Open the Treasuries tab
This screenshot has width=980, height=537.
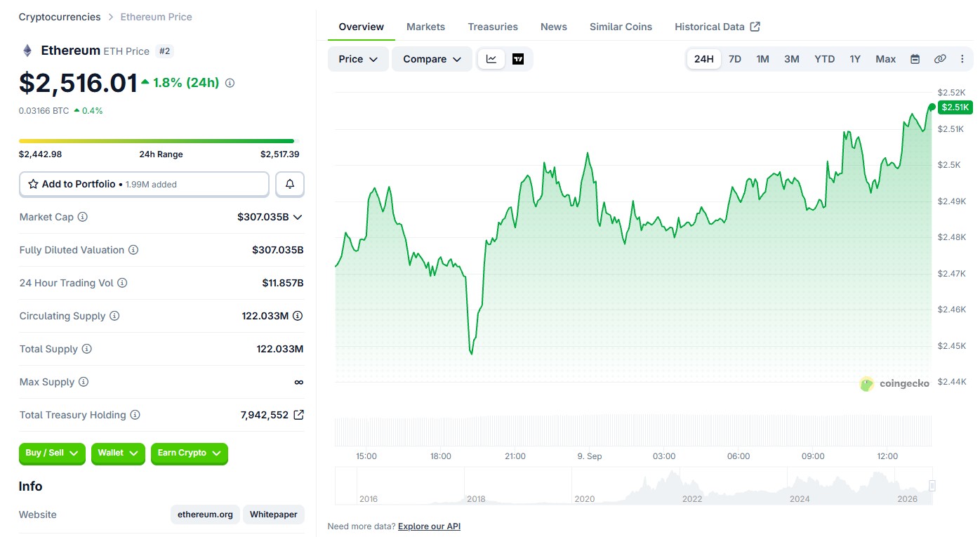[x=493, y=27]
